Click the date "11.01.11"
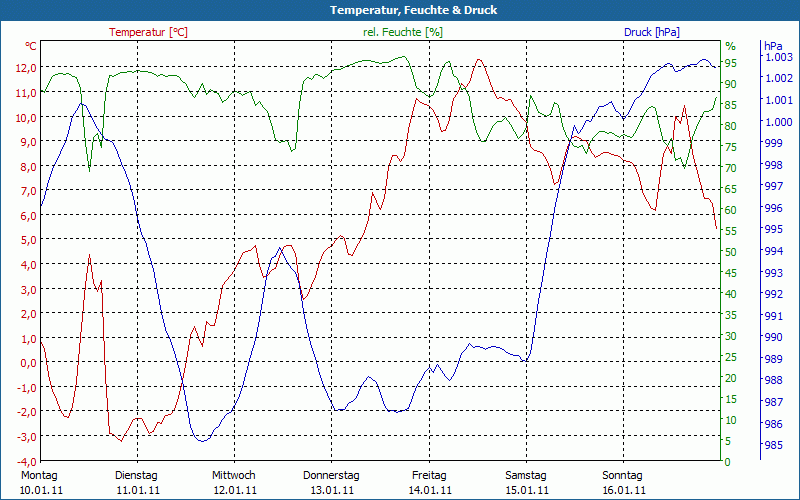 coord(138,490)
